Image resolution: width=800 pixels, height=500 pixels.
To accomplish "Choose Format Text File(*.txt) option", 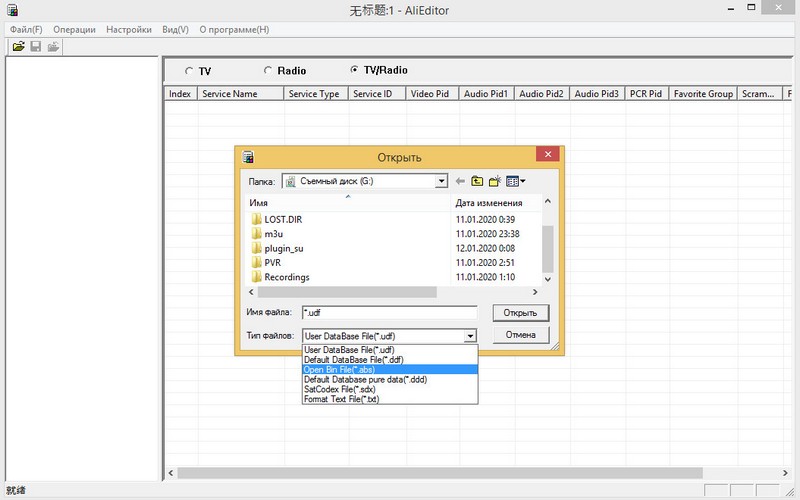I will coord(390,399).
